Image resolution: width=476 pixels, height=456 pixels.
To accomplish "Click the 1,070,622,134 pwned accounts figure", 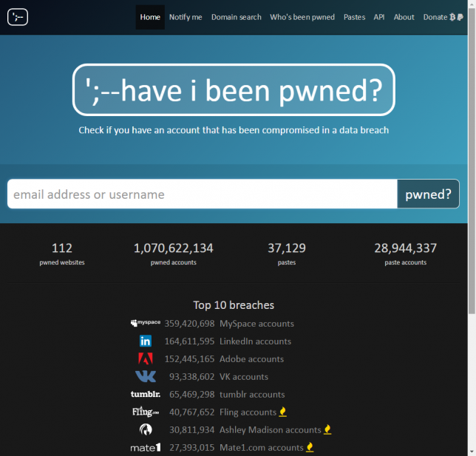I will coord(174,248).
